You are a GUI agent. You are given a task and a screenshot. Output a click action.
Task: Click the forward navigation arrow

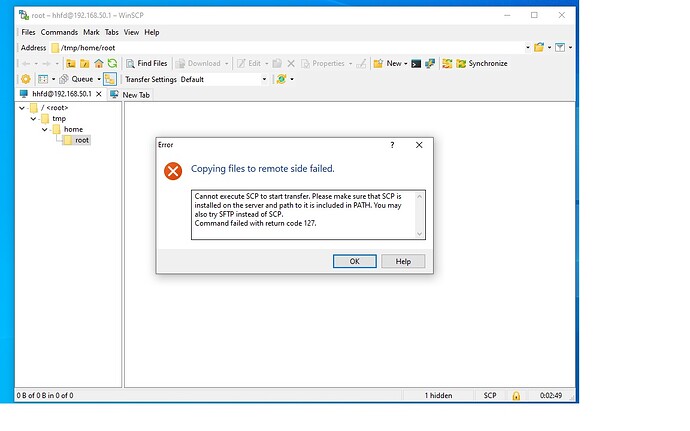[46, 64]
